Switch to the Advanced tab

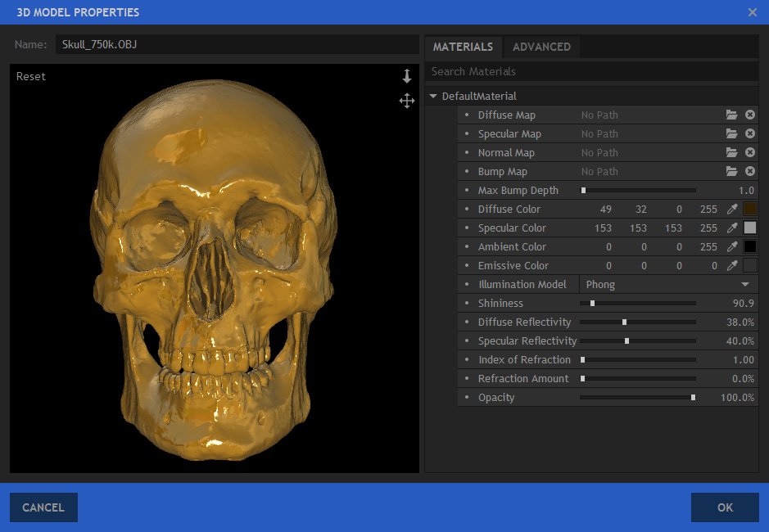541,47
